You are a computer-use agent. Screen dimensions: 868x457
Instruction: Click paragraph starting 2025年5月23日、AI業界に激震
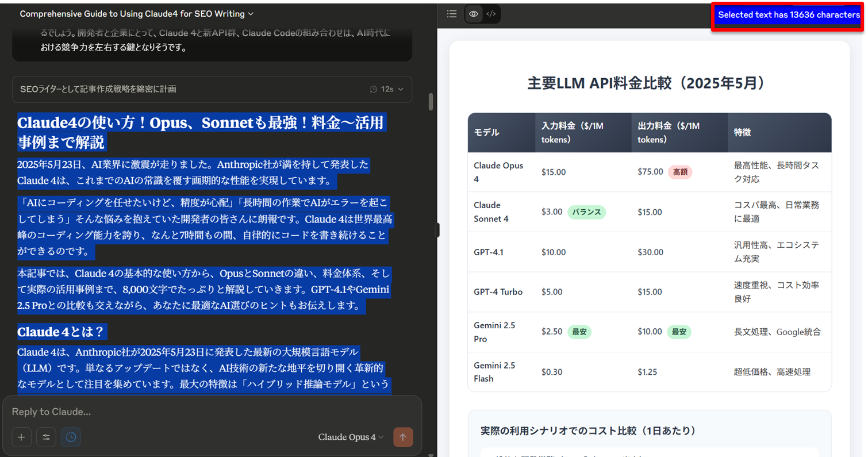point(193,172)
